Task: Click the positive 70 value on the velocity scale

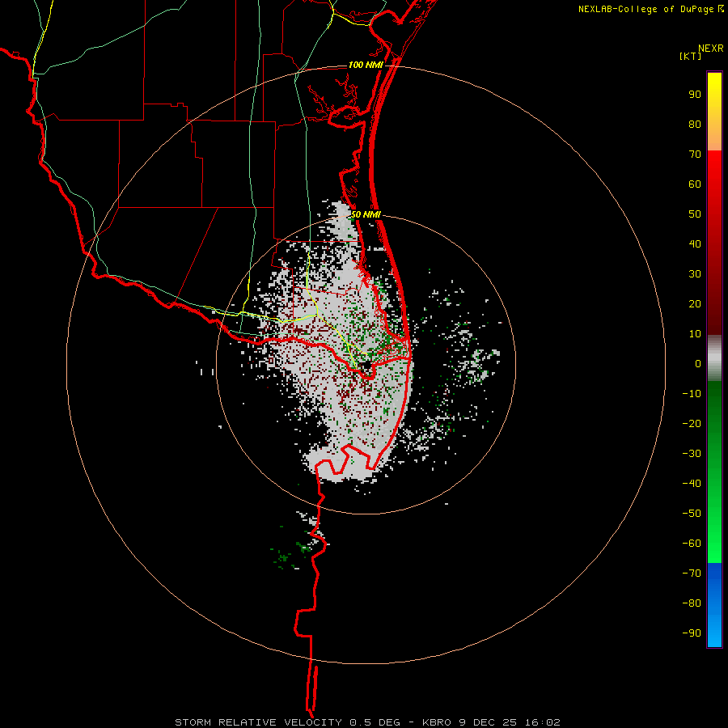Action: tap(695, 154)
